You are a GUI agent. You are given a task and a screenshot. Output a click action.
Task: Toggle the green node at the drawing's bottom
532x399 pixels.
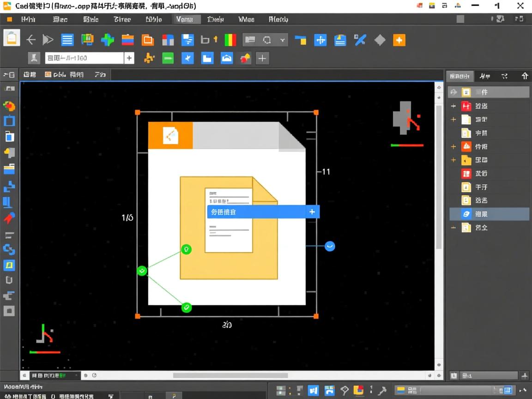coord(186,307)
